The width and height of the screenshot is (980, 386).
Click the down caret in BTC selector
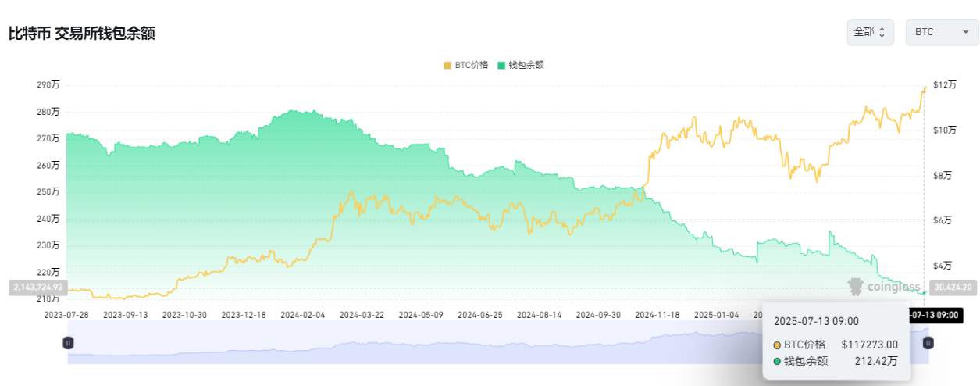point(965,32)
